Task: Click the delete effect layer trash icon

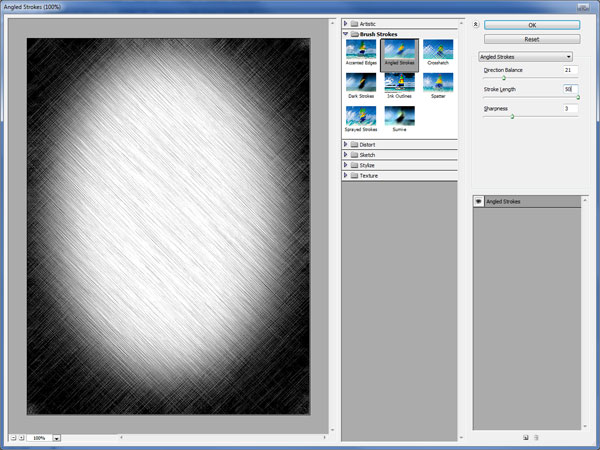Action: pyautogui.click(x=537, y=437)
